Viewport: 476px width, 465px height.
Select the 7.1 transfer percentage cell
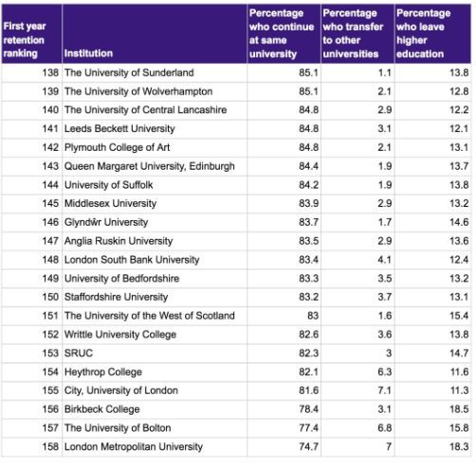tap(357, 391)
